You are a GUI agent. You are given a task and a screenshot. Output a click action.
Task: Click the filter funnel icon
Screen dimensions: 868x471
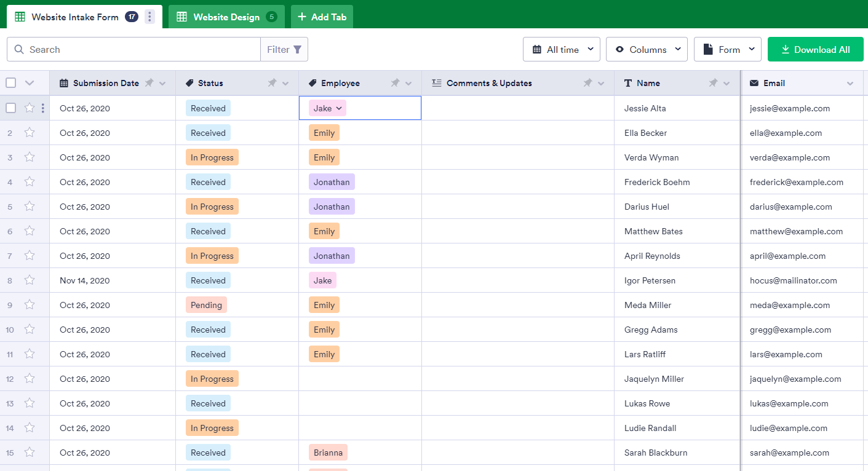point(298,50)
